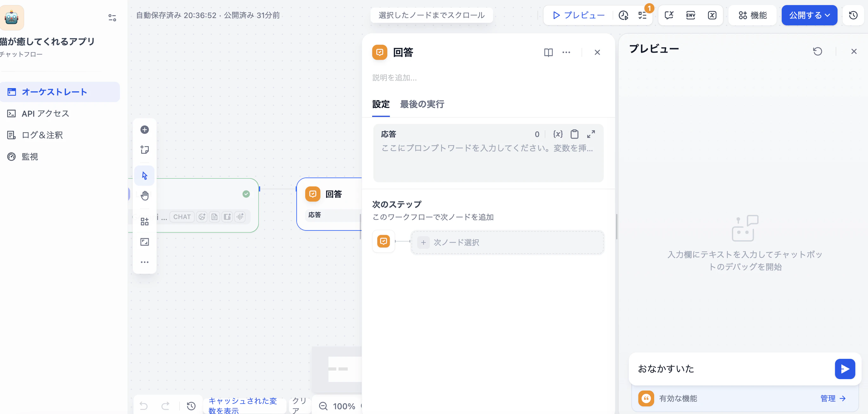Select the 回答 node on canvas
Screen dimensions: 868x414
330,204
